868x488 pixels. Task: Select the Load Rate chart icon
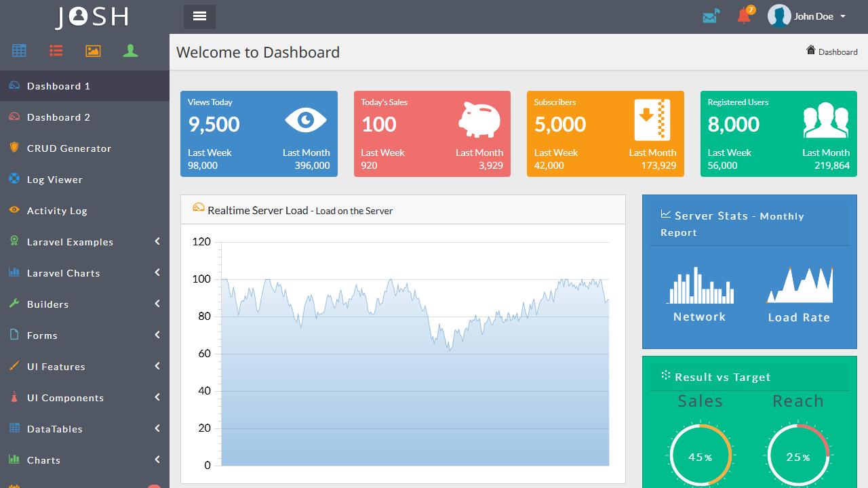(799, 285)
